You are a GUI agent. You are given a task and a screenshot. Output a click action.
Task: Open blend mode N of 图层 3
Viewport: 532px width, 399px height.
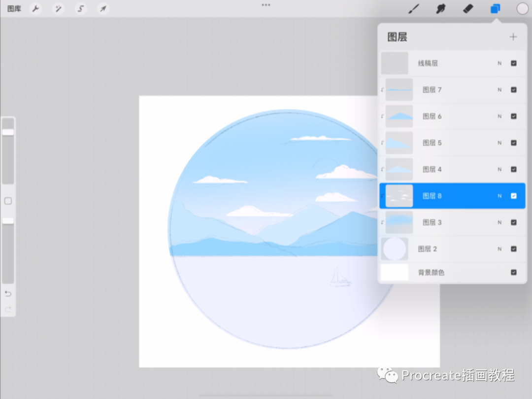point(499,222)
